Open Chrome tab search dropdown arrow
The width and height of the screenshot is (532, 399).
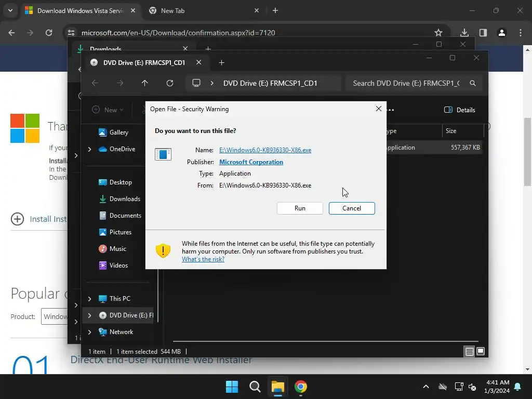10,10
